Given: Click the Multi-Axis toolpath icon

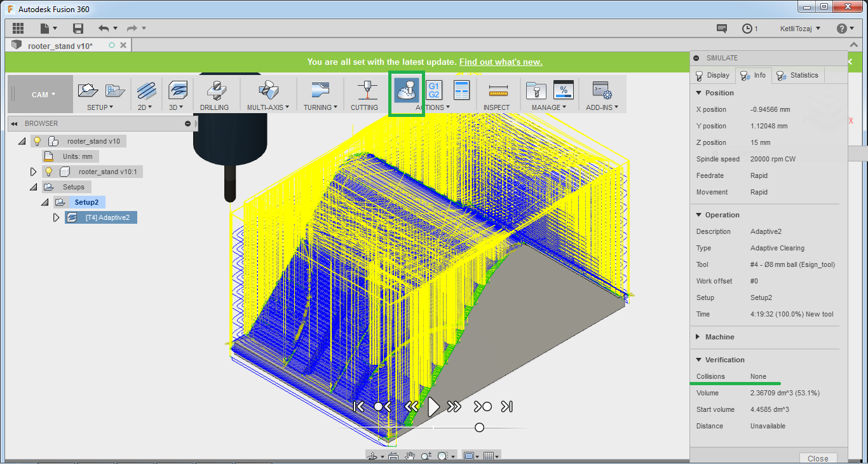Looking at the screenshot, I should pos(268,90).
